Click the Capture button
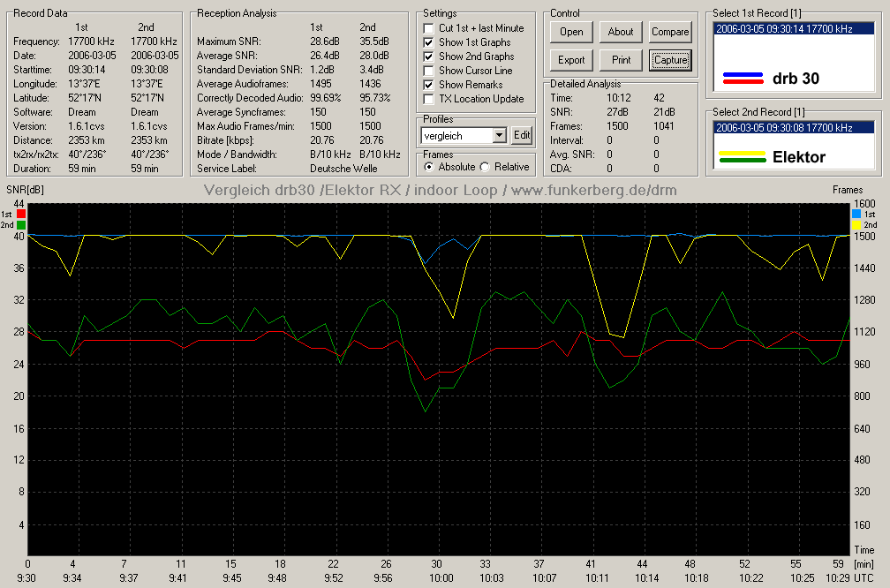Image resolution: width=890 pixels, height=588 pixels. coord(670,60)
